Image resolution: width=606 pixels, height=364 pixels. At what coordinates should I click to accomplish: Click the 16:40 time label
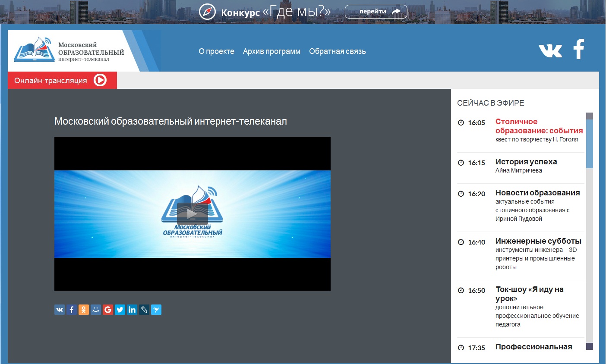click(477, 242)
